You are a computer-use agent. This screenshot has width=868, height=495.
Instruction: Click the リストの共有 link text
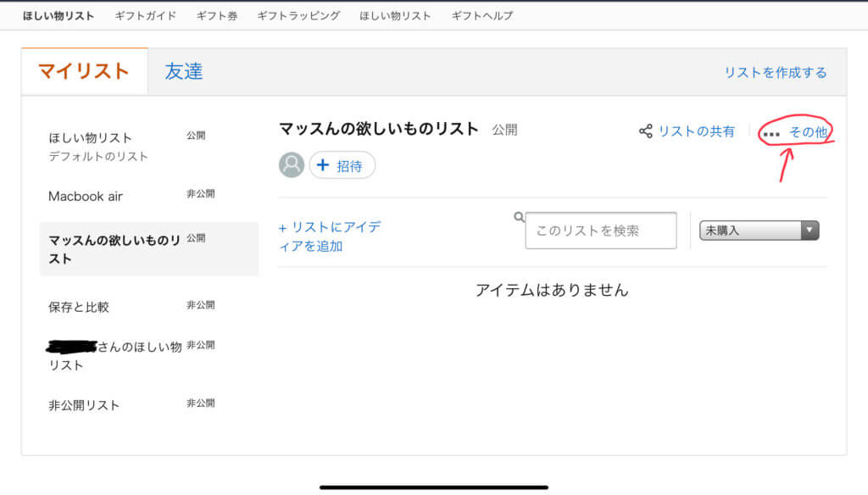696,131
